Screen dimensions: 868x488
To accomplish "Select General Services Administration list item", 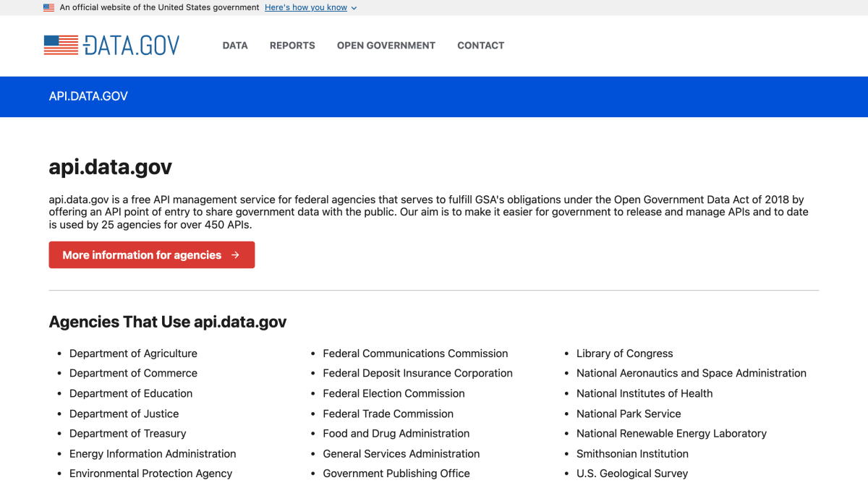I will tap(401, 453).
